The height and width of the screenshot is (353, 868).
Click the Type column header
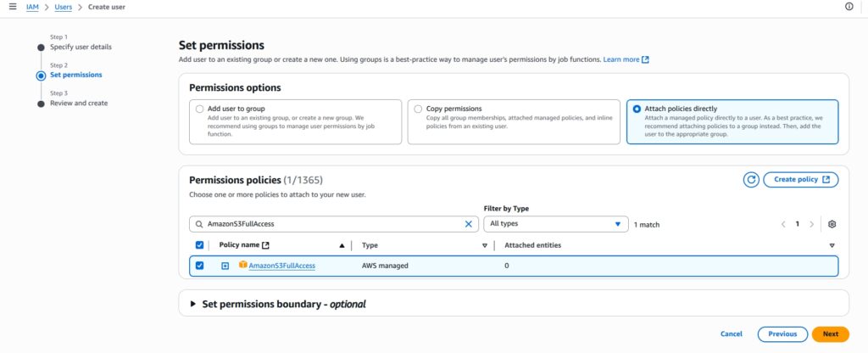pos(370,245)
